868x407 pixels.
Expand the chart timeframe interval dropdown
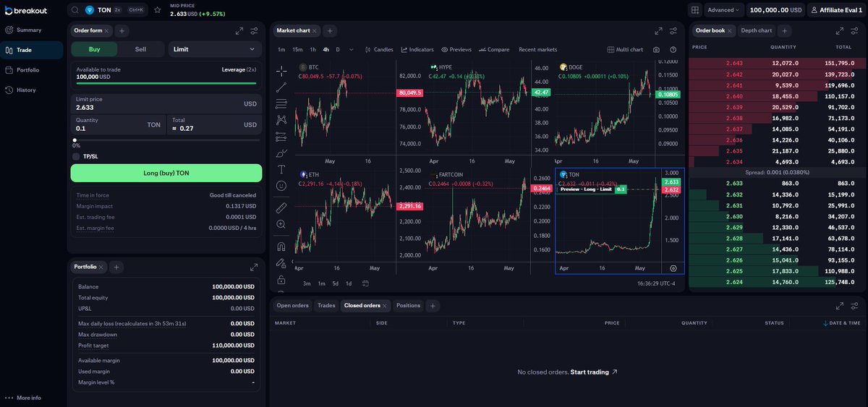click(352, 50)
